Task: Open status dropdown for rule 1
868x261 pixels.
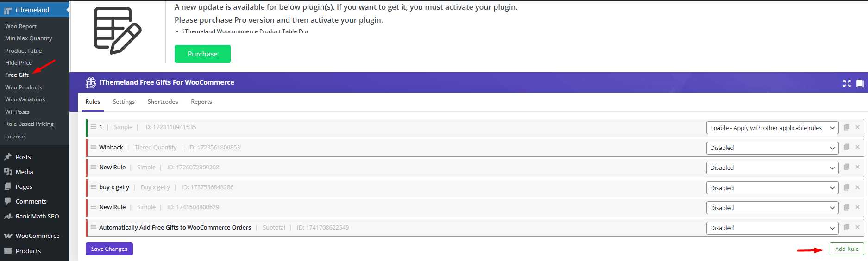Action: tap(772, 128)
